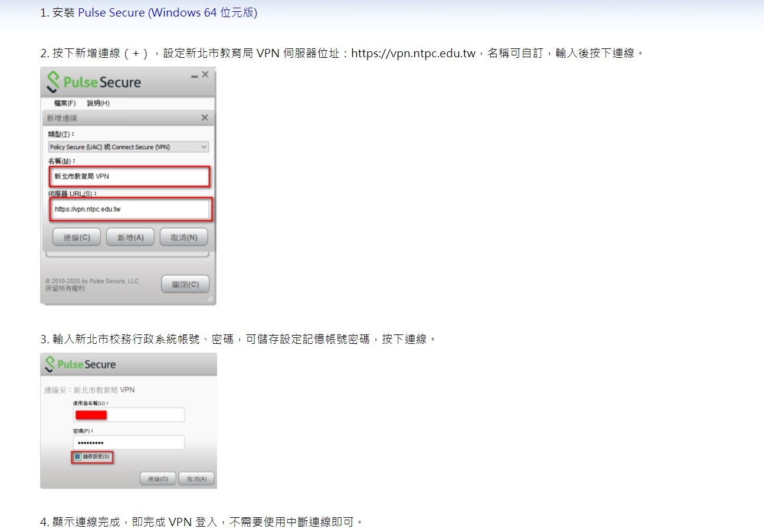Click the 連線(C) button in 新增連線 dialog
This screenshot has height=532, width=764.
click(77, 237)
